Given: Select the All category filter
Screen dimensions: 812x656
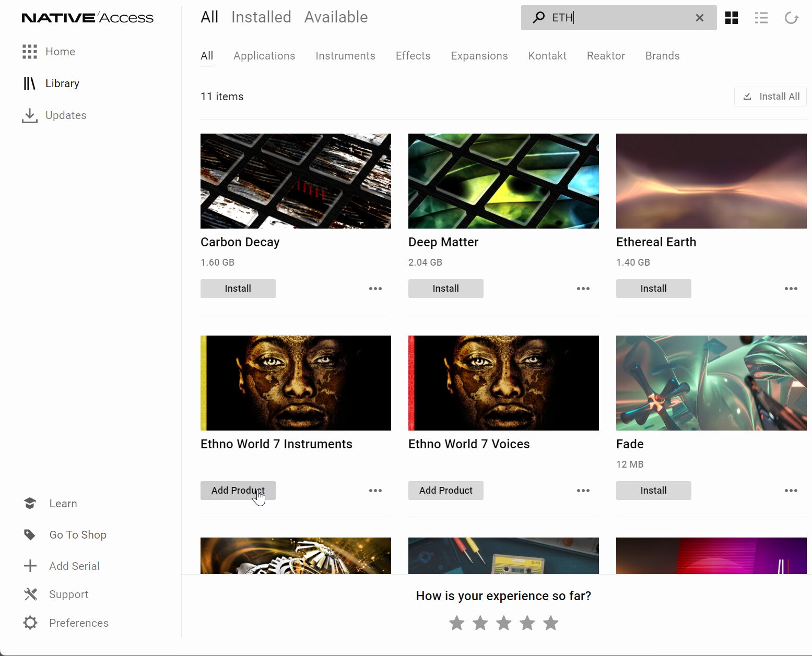Looking at the screenshot, I should click(x=207, y=56).
